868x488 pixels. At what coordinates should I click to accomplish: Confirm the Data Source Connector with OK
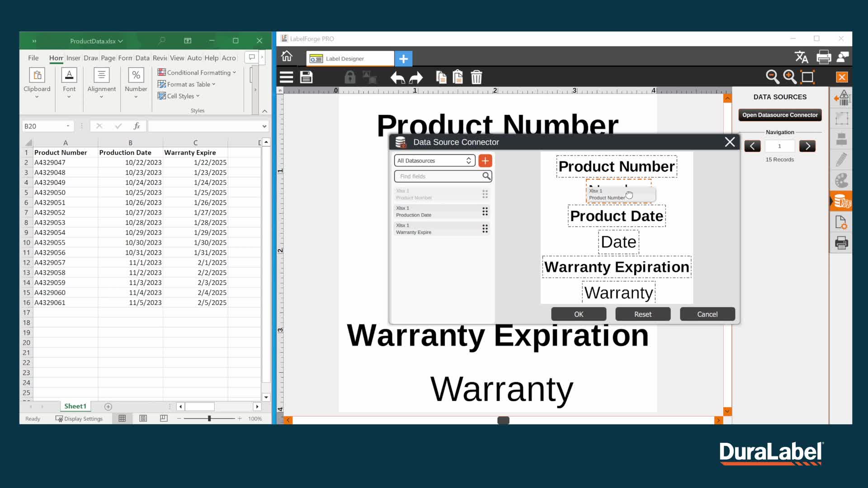click(x=579, y=314)
